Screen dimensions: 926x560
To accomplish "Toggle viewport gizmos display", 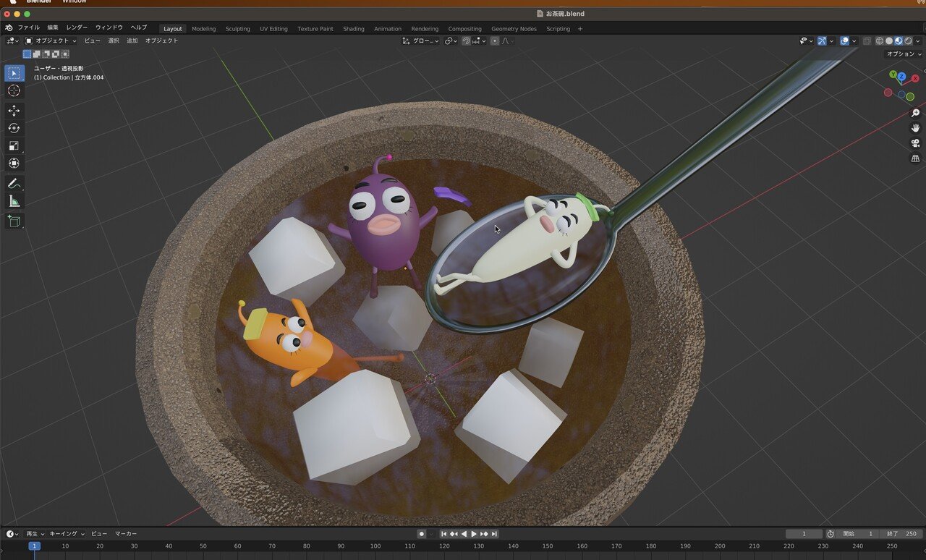I will [x=823, y=41].
